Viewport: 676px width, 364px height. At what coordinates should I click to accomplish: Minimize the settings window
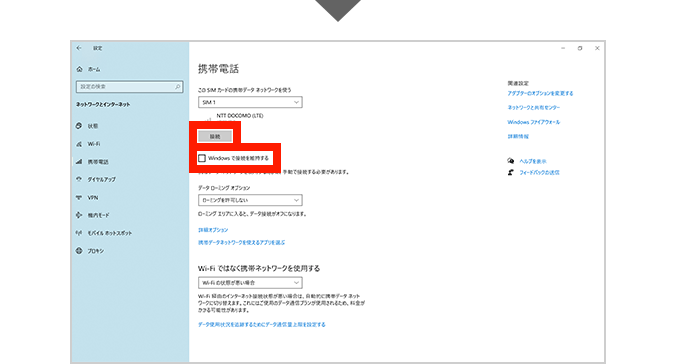pos(563,48)
